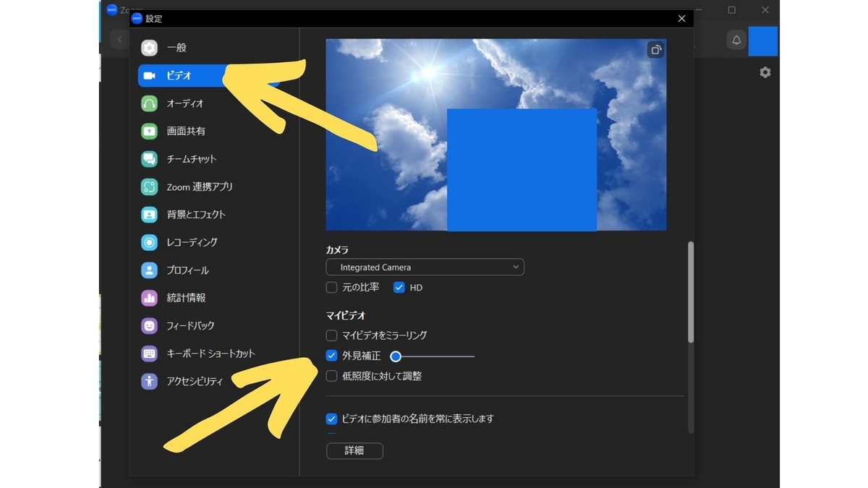Click the Profile (プロフィール) icon

click(x=149, y=270)
